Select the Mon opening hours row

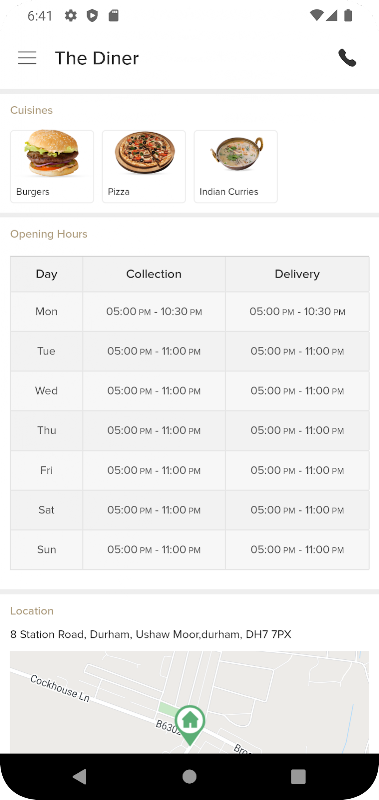190,312
